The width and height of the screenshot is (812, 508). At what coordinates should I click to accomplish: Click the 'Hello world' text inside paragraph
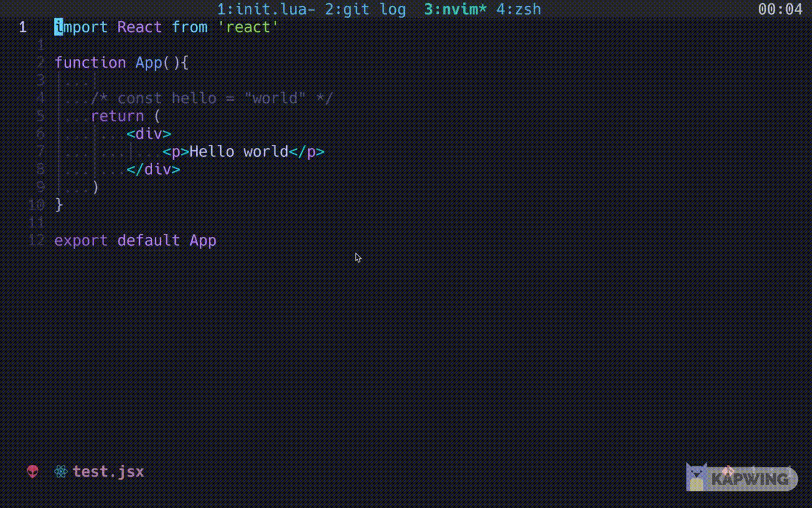pos(239,152)
